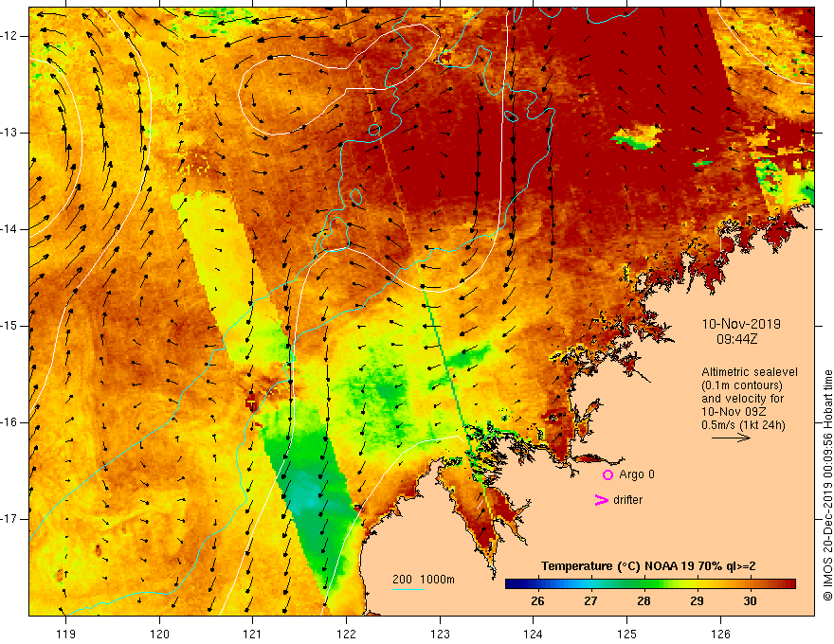The height and width of the screenshot is (644, 834).
Task: Click the 119 longitude axis label
Action: point(66,634)
